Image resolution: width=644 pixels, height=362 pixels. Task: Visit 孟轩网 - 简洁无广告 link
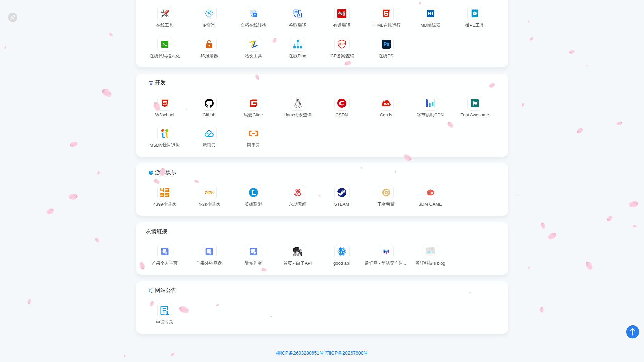[386, 252]
